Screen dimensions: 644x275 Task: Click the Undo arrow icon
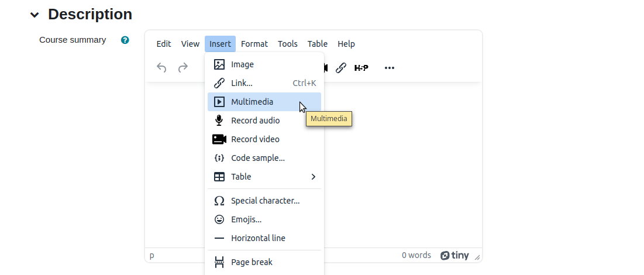pyautogui.click(x=161, y=68)
